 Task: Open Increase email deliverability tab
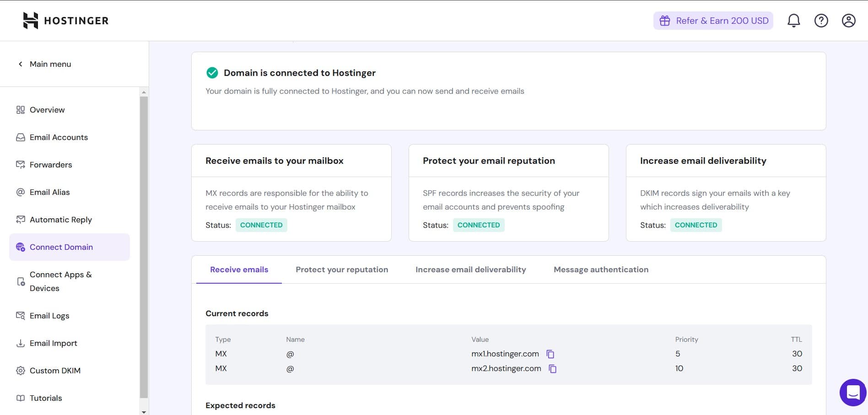point(471,269)
